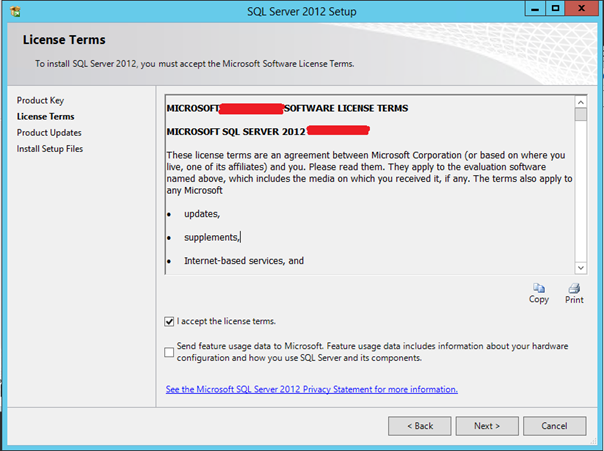The height and width of the screenshot is (451, 604).
Task: Select License Terms in the left step list
Action: (45, 116)
